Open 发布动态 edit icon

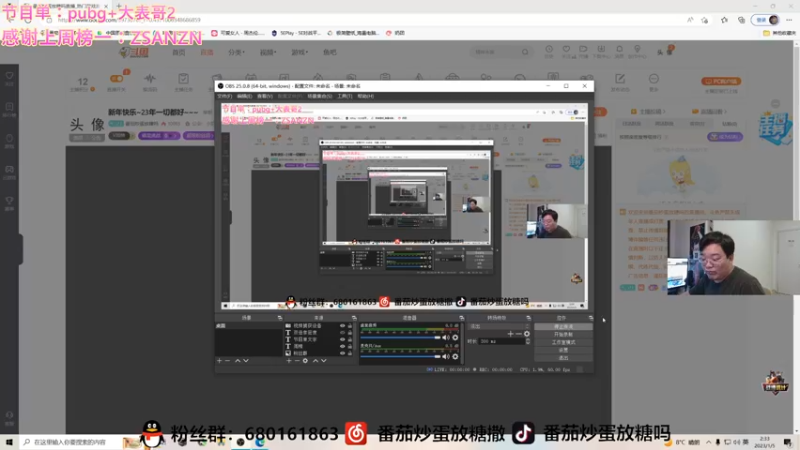pos(620,79)
